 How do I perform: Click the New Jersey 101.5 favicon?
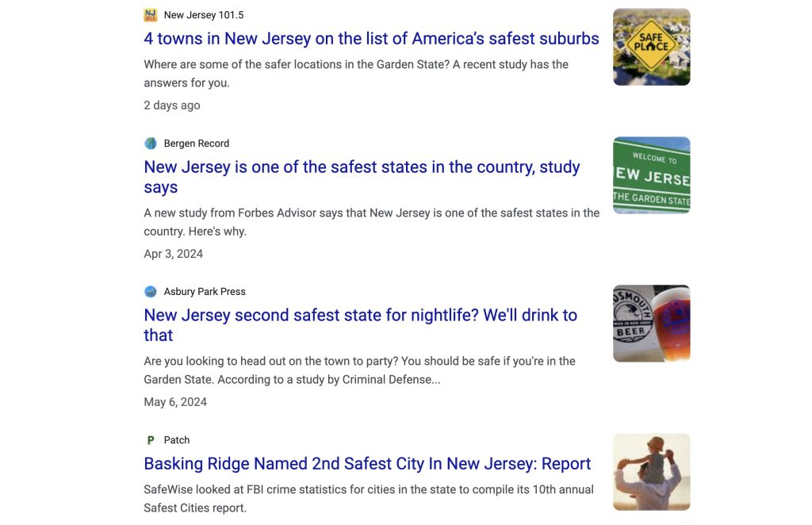[151, 15]
